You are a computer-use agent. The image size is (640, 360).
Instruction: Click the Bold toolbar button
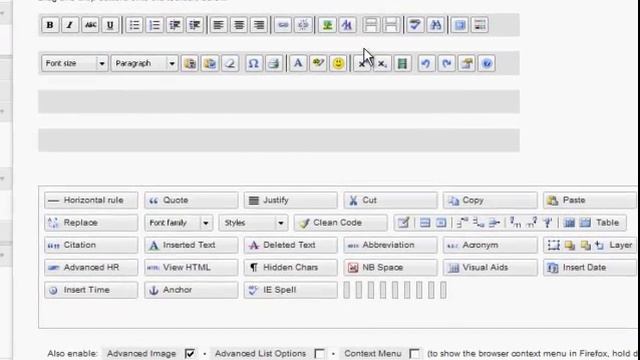pyautogui.click(x=50, y=25)
